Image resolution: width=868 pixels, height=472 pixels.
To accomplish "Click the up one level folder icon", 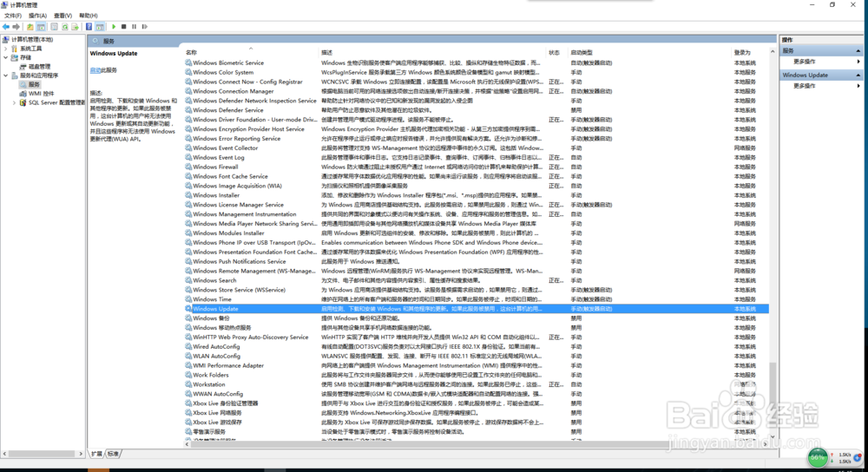I will click(30, 27).
